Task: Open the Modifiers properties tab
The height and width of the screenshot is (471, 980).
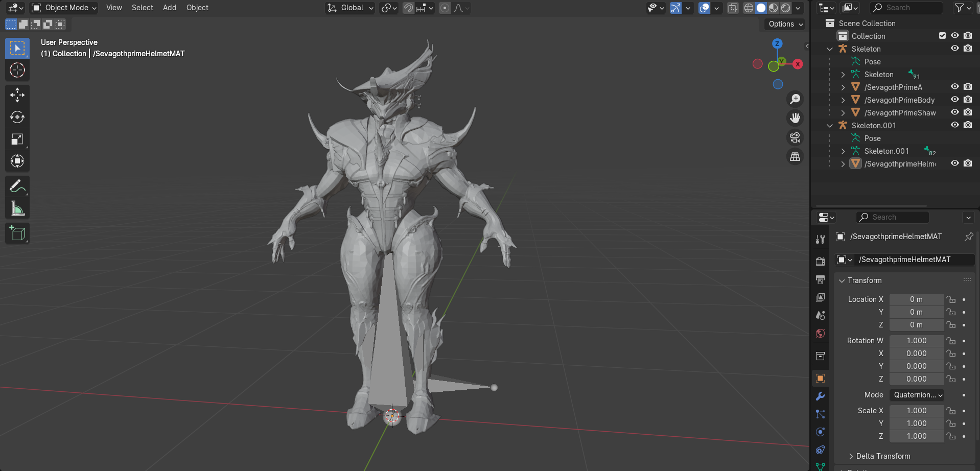Action: point(820,396)
